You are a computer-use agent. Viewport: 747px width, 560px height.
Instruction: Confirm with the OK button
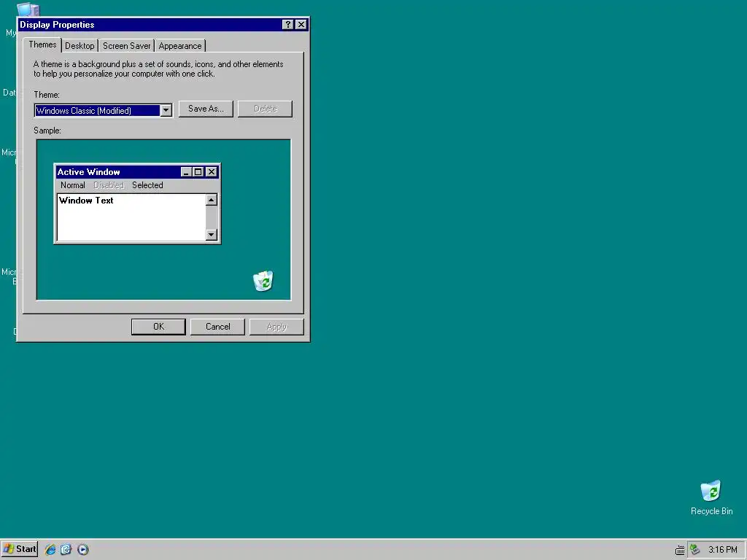[158, 327]
